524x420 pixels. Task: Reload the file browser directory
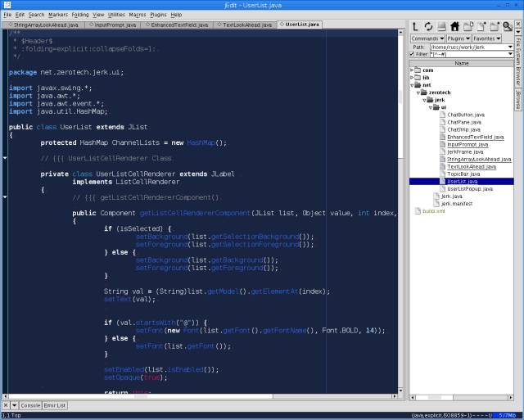[x=429, y=26]
